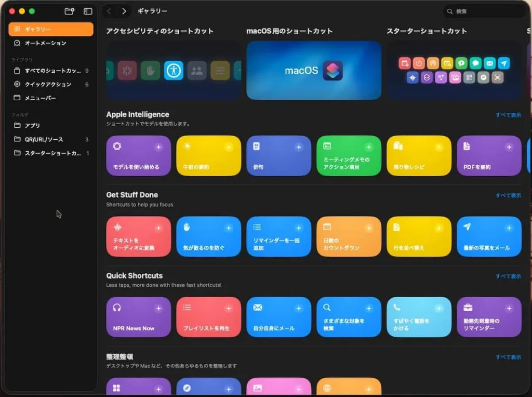Open メニューバー in the sidebar
This screenshot has height=397, width=532.
click(x=51, y=98)
